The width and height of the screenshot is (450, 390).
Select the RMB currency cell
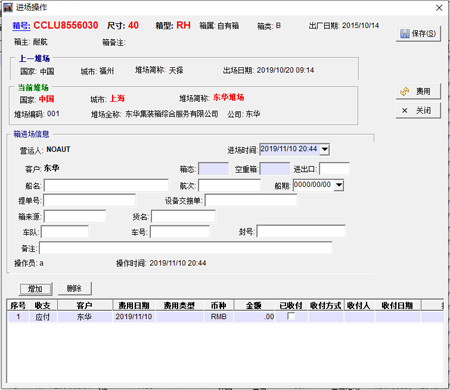coord(219,317)
